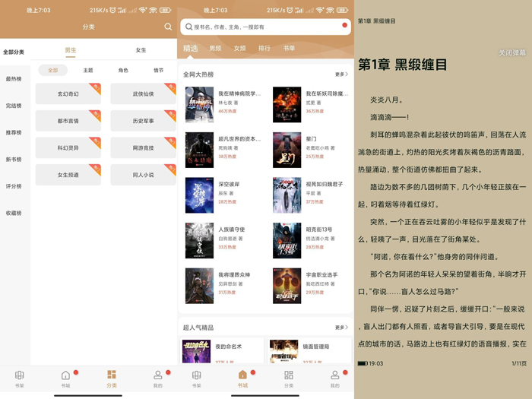Choose 最热榜 in the left sidebar
Screen dimensions: 532x399
coord(14,79)
